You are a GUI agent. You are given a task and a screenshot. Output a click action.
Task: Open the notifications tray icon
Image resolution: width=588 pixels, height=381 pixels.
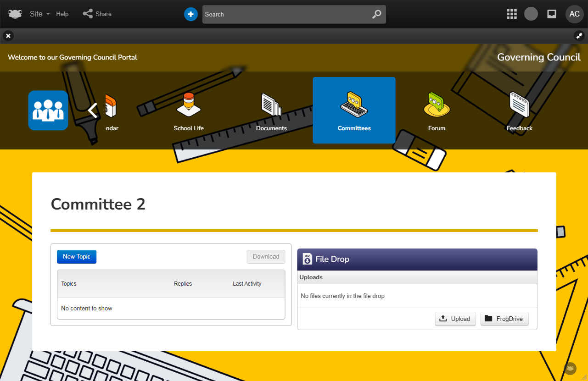click(x=552, y=14)
